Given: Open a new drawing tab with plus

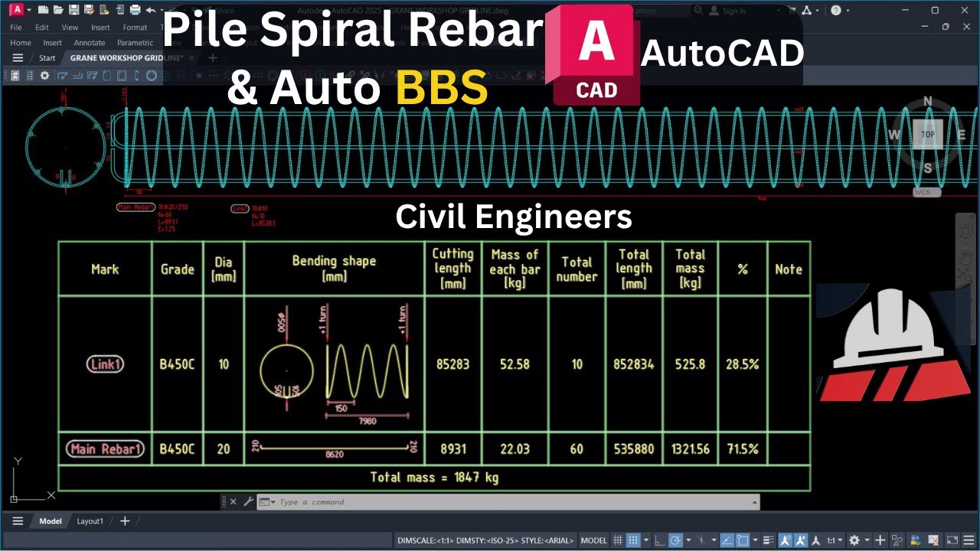Looking at the screenshot, I should point(213,58).
